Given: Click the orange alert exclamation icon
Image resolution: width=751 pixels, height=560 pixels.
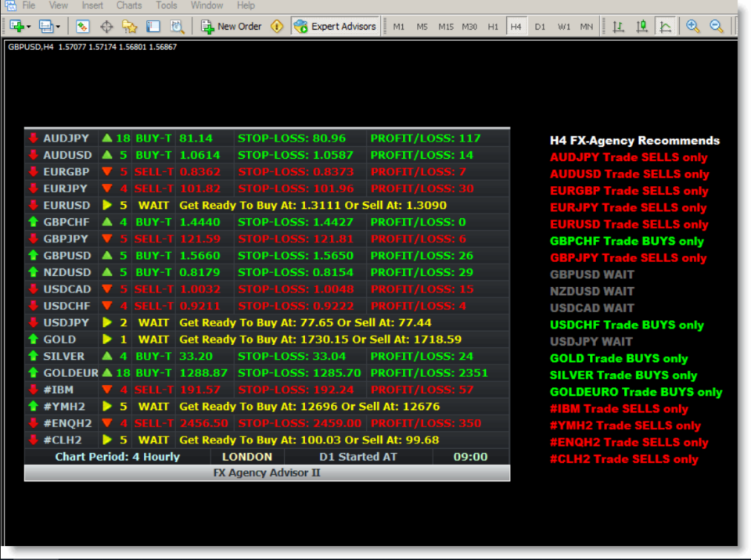Looking at the screenshot, I should point(275,26).
